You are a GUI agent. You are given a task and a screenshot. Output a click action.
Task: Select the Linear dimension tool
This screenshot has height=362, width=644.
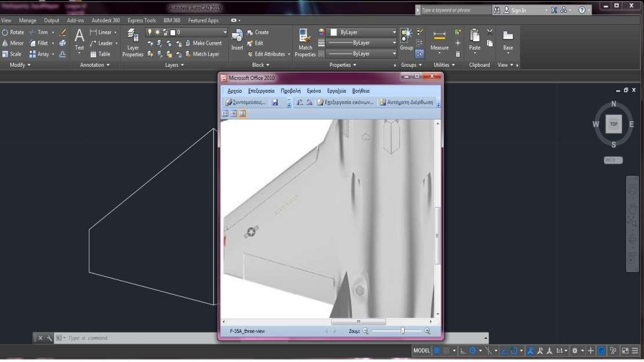(101, 32)
